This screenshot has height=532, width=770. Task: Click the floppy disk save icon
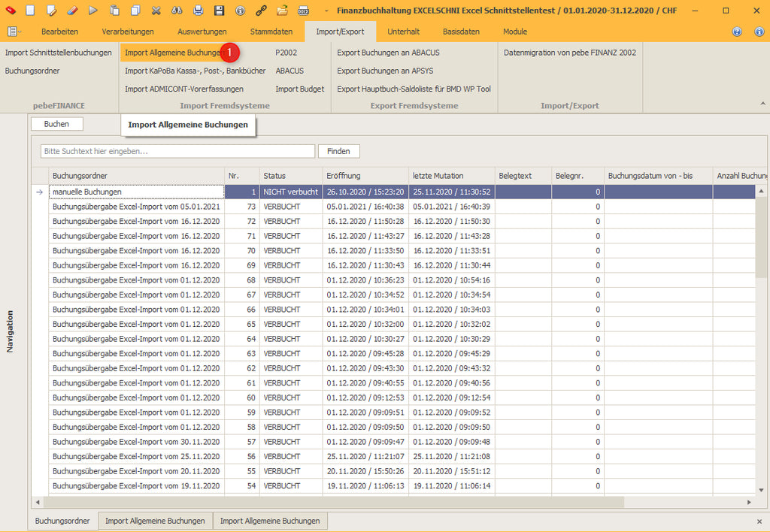pyautogui.click(x=219, y=11)
